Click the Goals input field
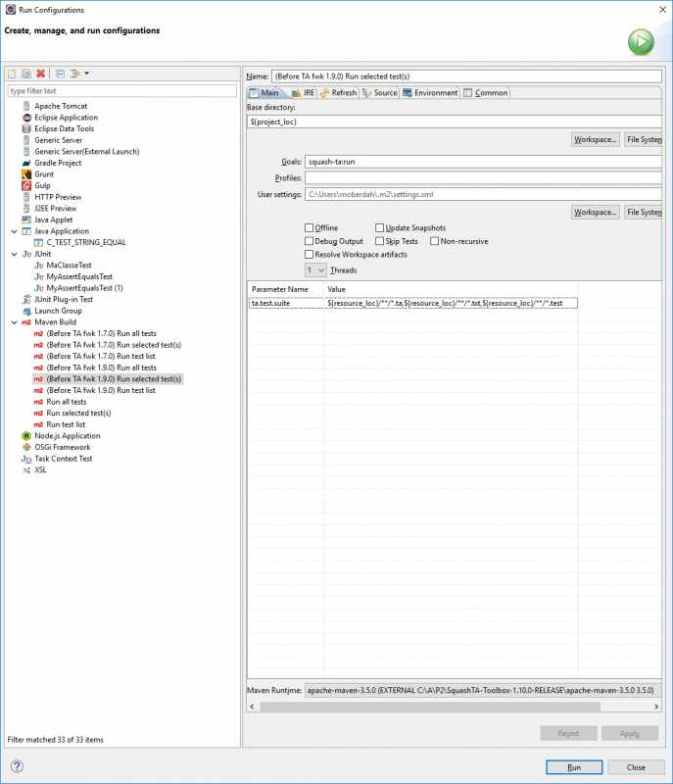Viewport: 673px width, 784px height. [484, 161]
